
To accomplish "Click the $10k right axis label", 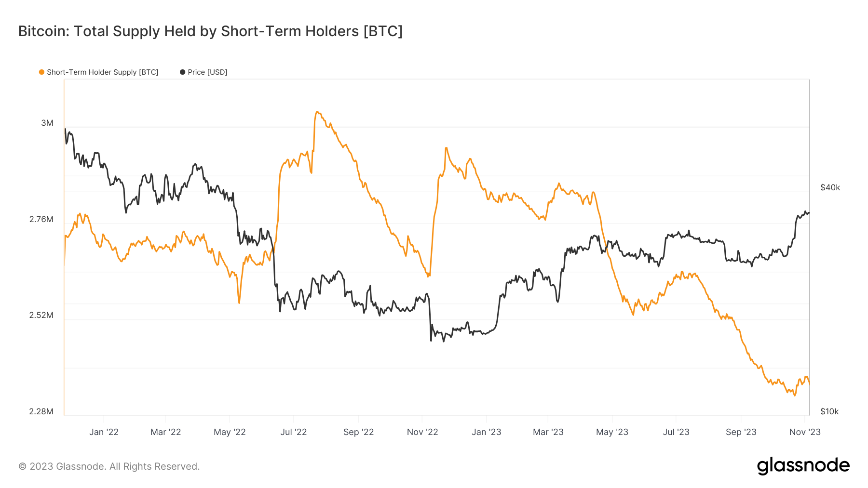I will click(829, 412).
